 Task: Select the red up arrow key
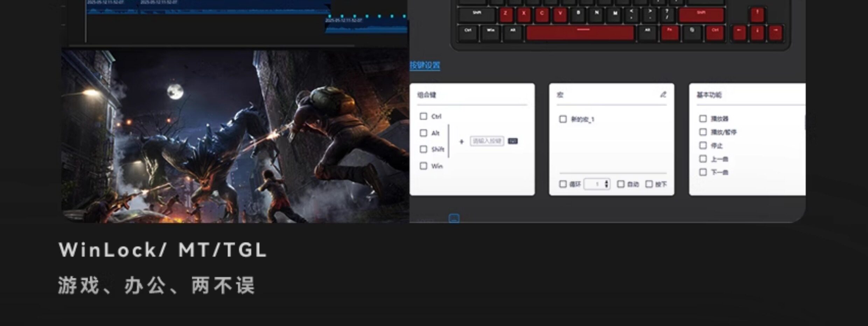click(x=757, y=15)
